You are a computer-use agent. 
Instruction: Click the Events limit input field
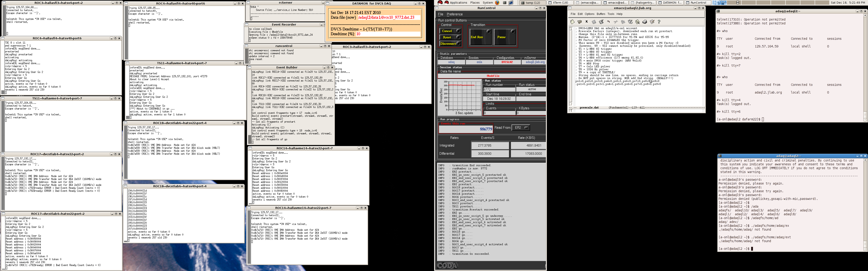[x=499, y=113]
